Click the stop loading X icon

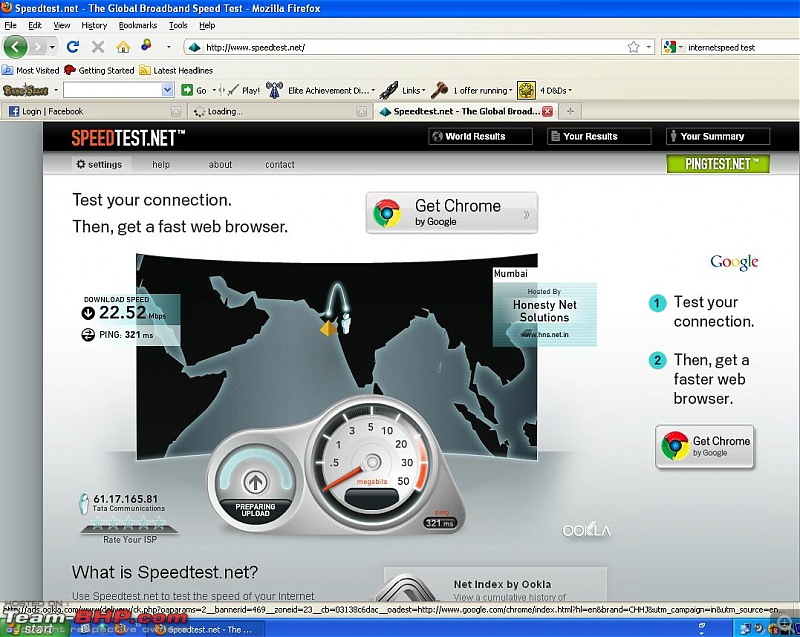(98, 47)
